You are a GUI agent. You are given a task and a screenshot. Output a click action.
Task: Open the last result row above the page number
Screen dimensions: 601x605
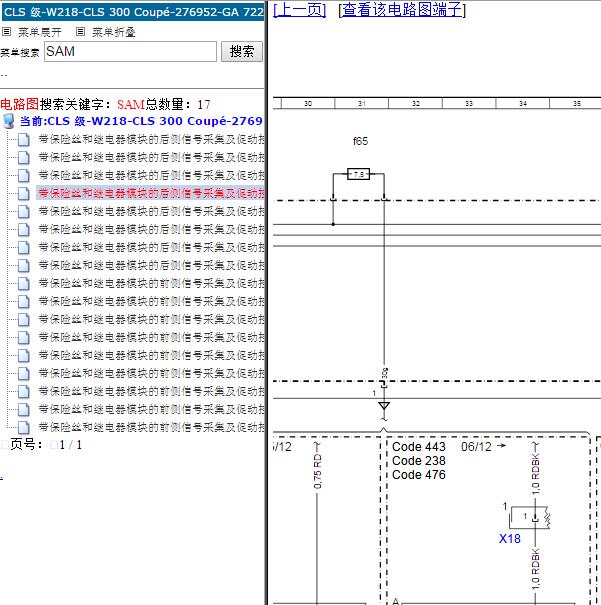[x=150, y=427]
